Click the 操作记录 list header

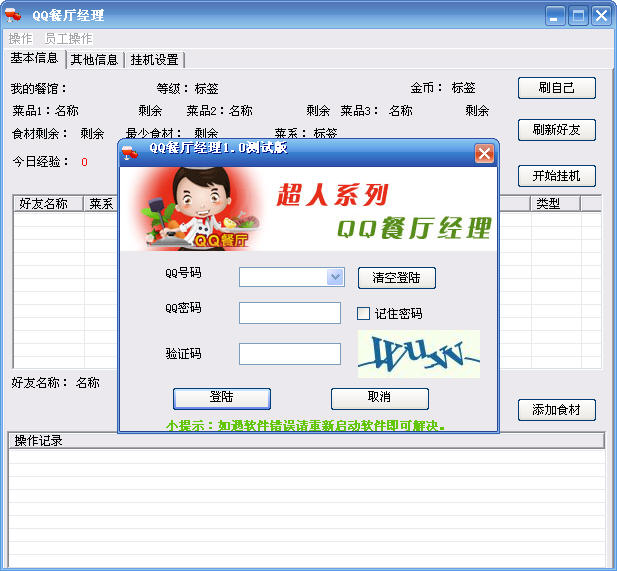click(x=306, y=441)
